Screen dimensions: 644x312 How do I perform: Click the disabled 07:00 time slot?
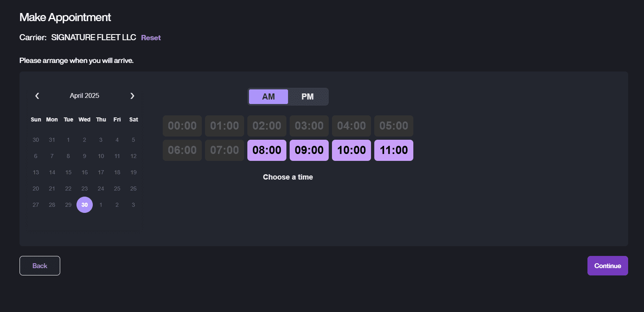click(225, 150)
